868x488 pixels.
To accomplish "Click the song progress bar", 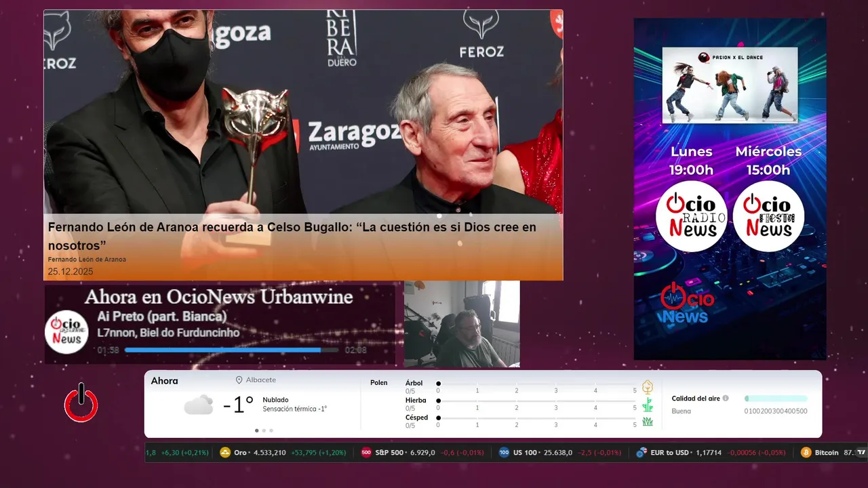I will (231, 350).
